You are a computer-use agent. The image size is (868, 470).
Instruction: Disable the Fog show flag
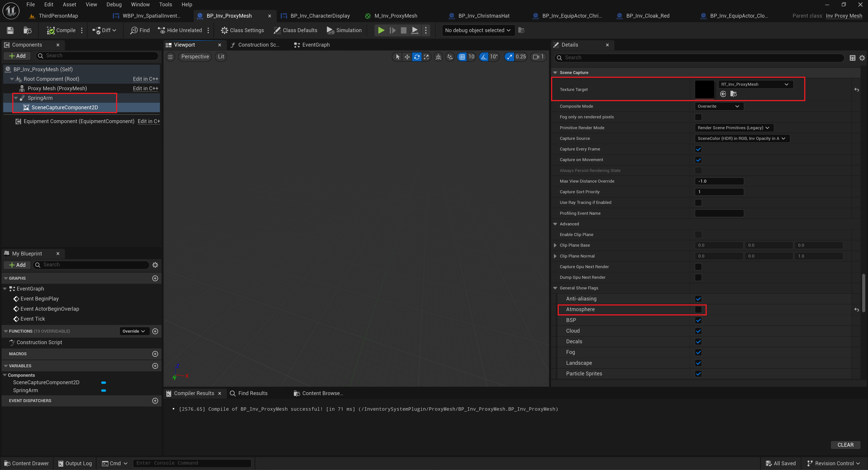click(x=698, y=352)
